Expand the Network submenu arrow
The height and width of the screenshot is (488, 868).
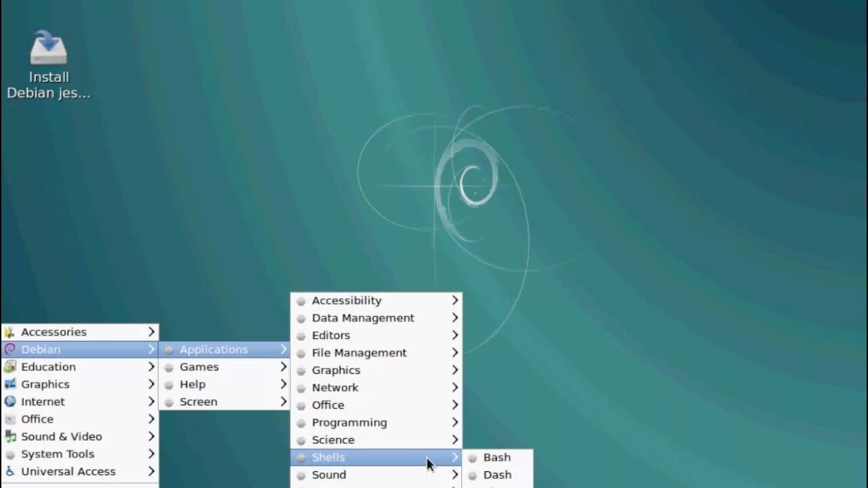pos(455,388)
